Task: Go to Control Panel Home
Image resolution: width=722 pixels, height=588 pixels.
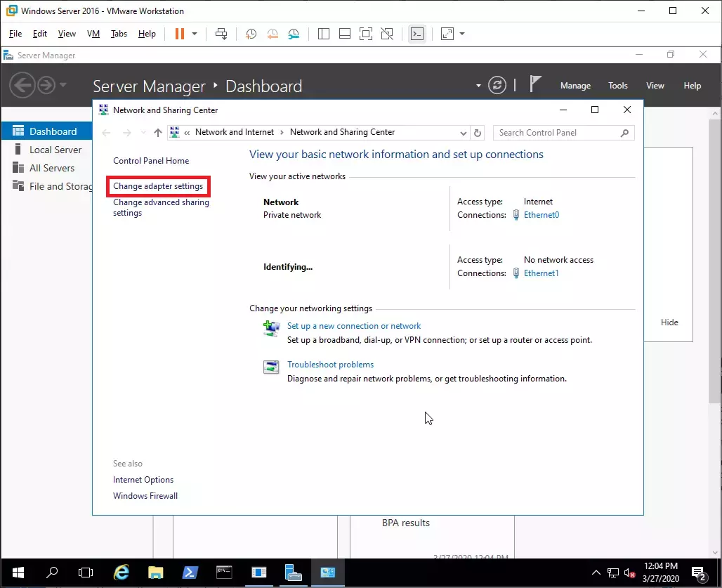Action: 151,161
